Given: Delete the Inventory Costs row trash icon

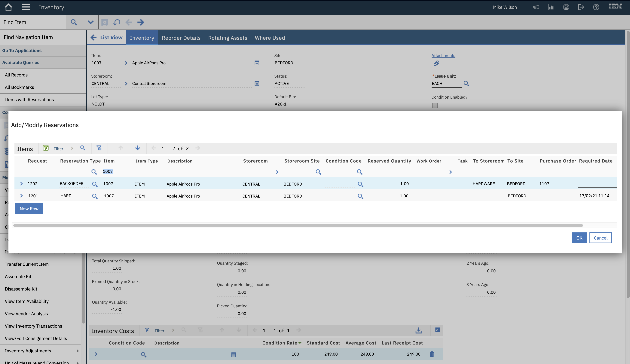Looking at the screenshot, I should [432, 354].
